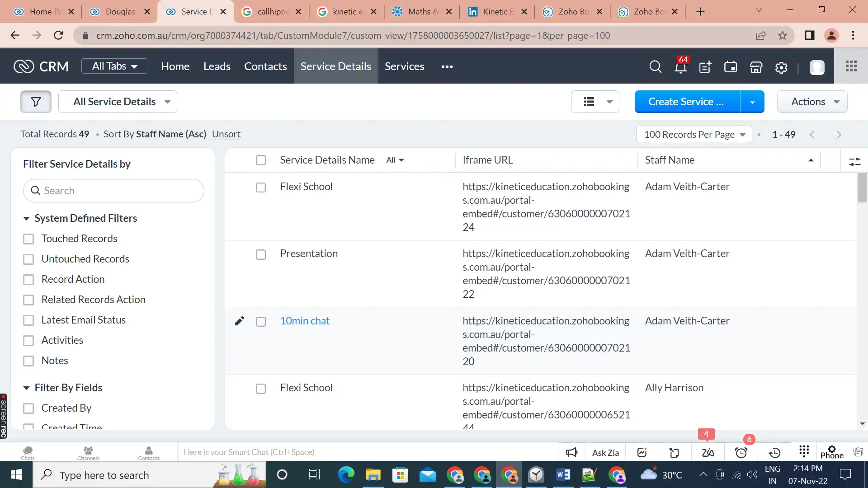Click the Create Service button

pos(686,101)
